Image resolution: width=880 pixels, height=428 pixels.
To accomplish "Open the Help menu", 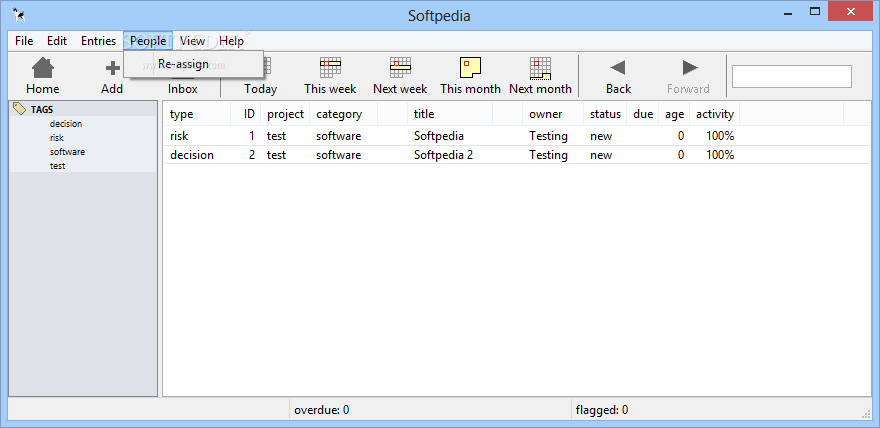I will pyautogui.click(x=231, y=41).
